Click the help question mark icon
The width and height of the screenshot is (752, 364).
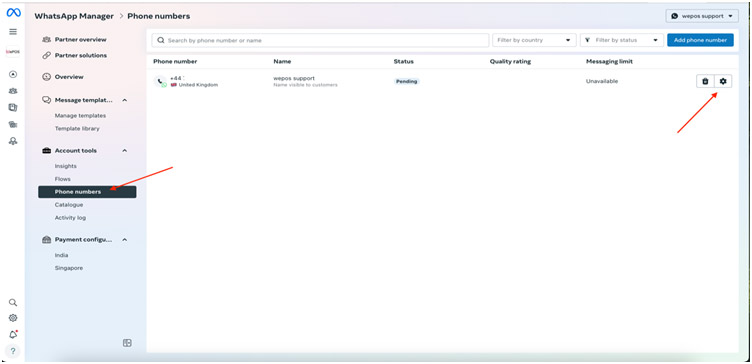pos(13,351)
